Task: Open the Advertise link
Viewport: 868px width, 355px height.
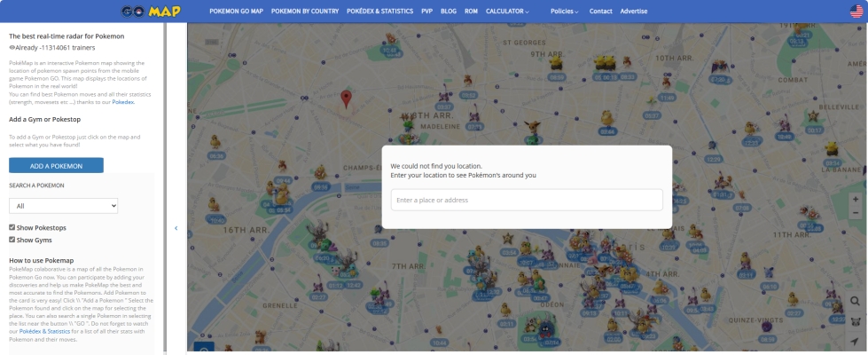Action: [x=634, y=11]
